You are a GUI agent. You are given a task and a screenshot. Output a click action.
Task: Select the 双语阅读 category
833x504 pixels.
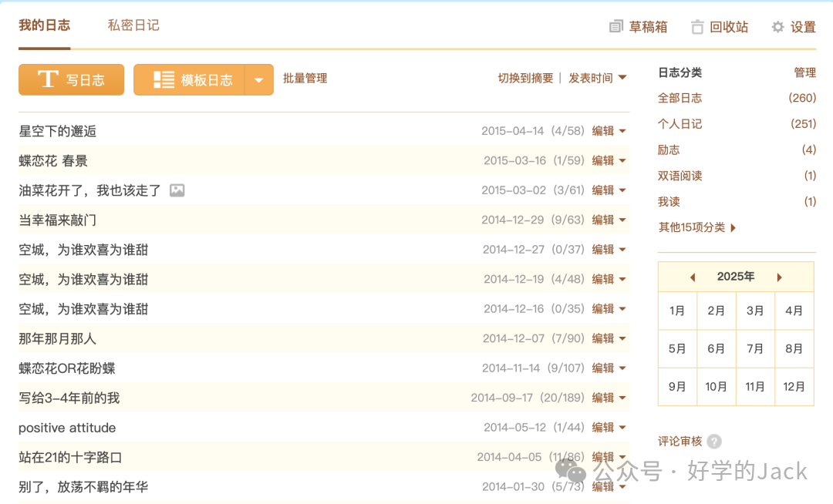tap(680, 176)
